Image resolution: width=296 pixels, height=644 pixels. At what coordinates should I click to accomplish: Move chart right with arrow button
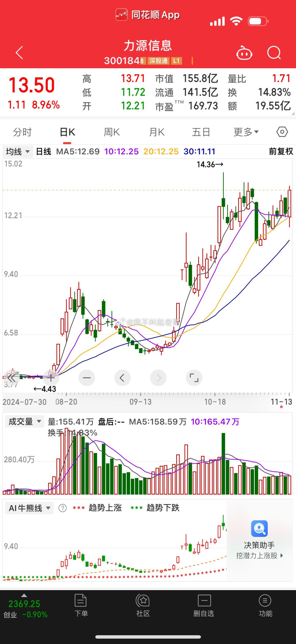[158, 378]
